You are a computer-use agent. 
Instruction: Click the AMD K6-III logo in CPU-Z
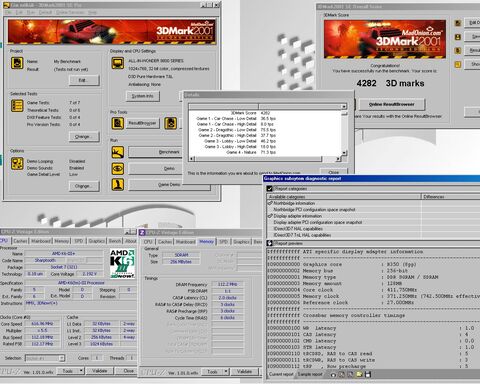(122, 264)
